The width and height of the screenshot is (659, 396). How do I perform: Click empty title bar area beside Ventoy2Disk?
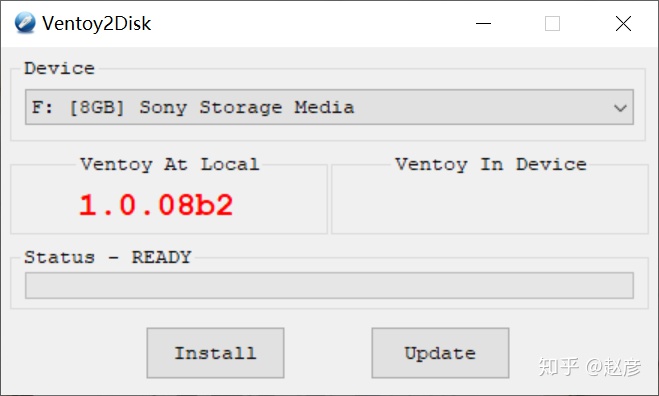(x=311, y=24)
